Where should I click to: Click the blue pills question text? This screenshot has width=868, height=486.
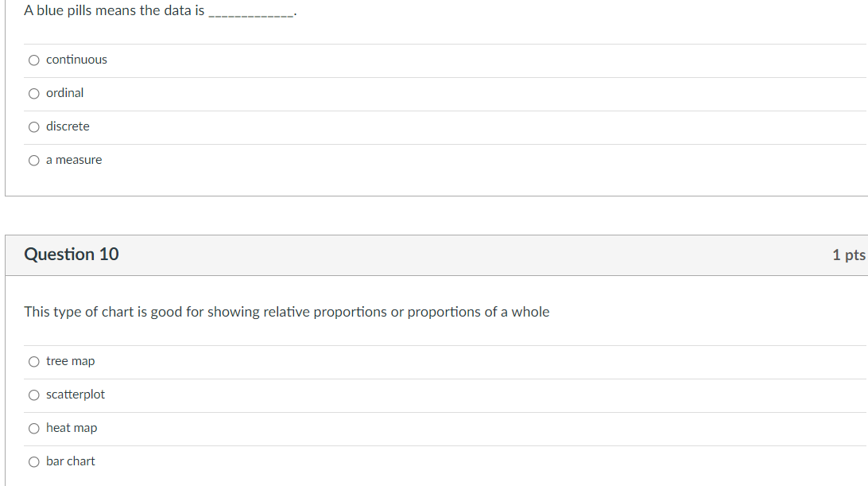[114, 11]
